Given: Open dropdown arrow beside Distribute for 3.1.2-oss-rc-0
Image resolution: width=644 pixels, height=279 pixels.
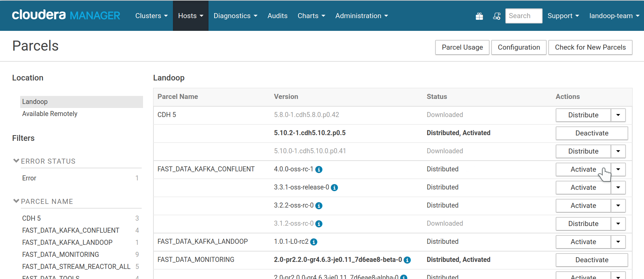Looking at the screenshot, I should click(x=618, y=224).
